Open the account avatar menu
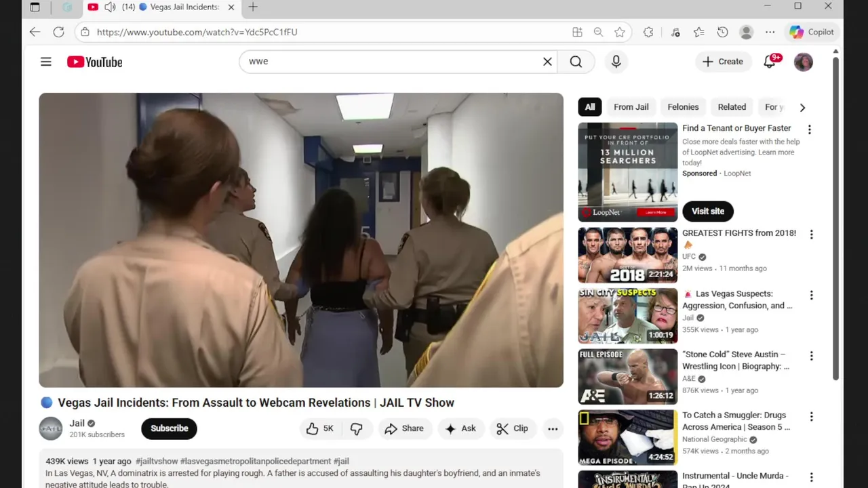Viewport: 868px width, 488px height. 804,62
